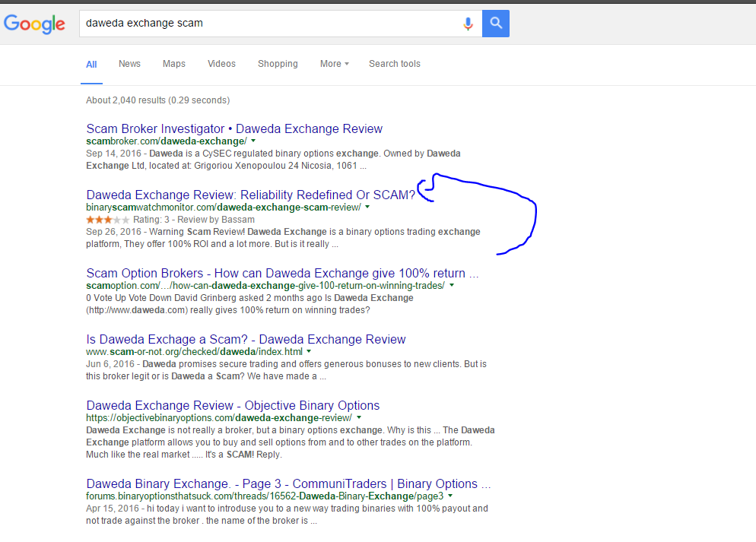The width and height of the screenshot is (756, 542).
Task: Click snippet starting 'Apr 15, 2016 - hi today'
Action: (x=287, y=515)
